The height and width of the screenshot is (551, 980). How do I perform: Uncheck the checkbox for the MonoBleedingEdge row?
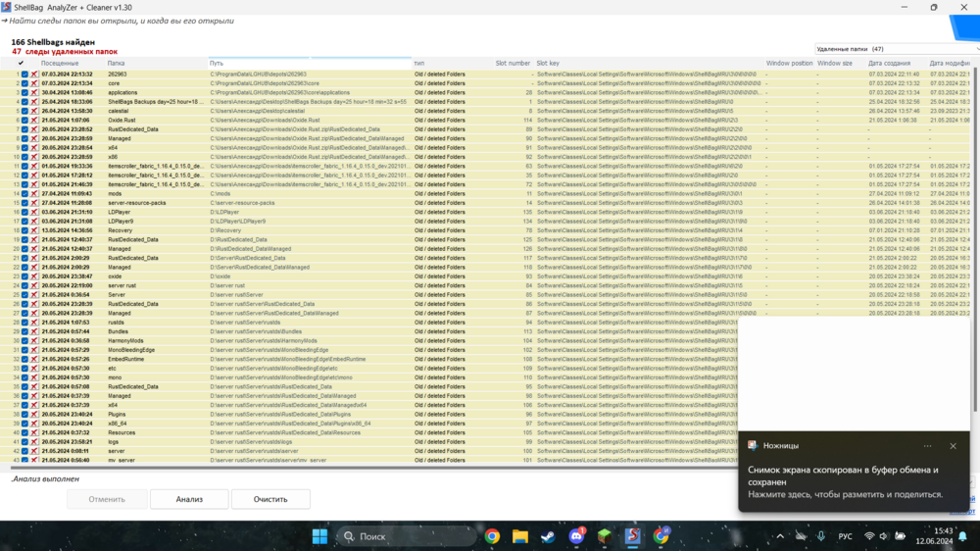[x=25, y=350]
